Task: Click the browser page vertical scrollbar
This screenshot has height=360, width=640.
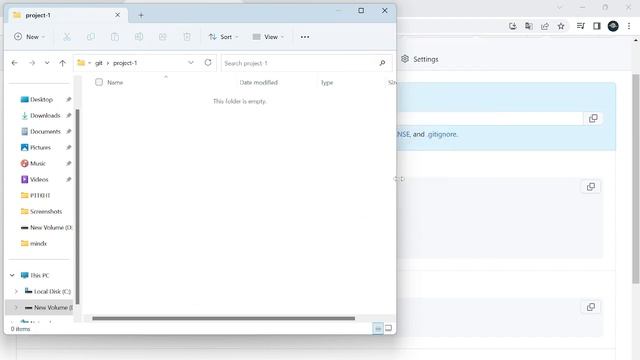Action: [x=636, y=178]
